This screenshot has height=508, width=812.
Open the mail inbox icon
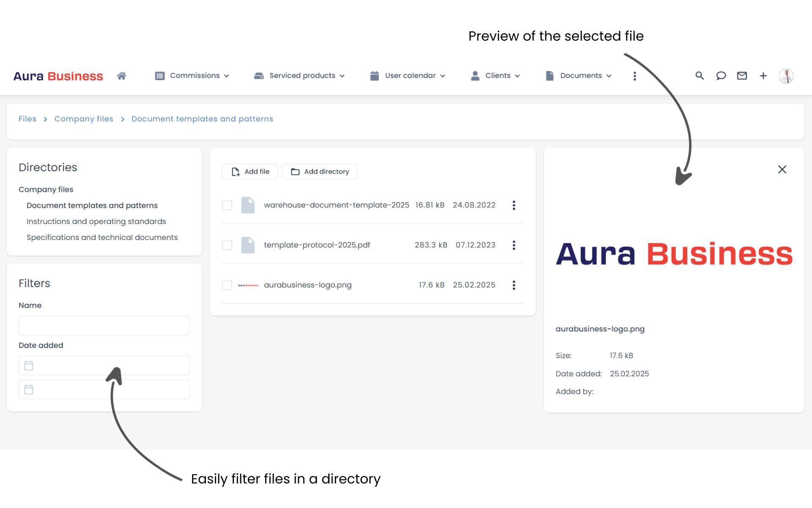[x=742, y=76]
